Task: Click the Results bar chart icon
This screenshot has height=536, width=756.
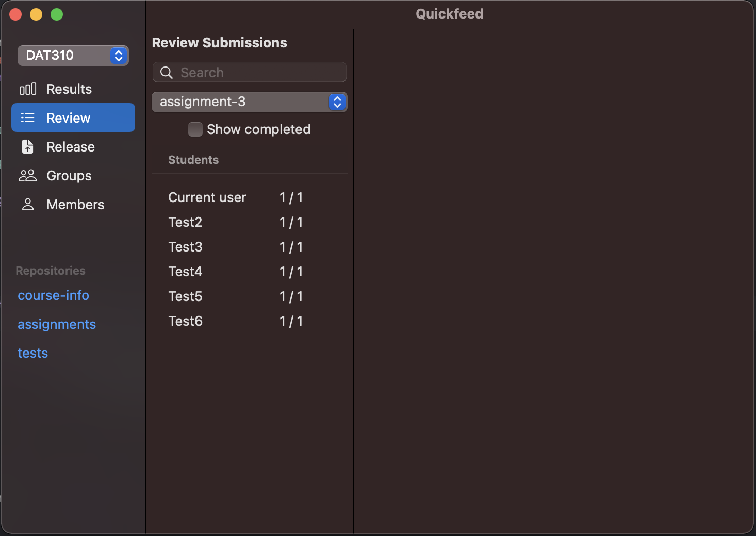Action: point(28,89)
